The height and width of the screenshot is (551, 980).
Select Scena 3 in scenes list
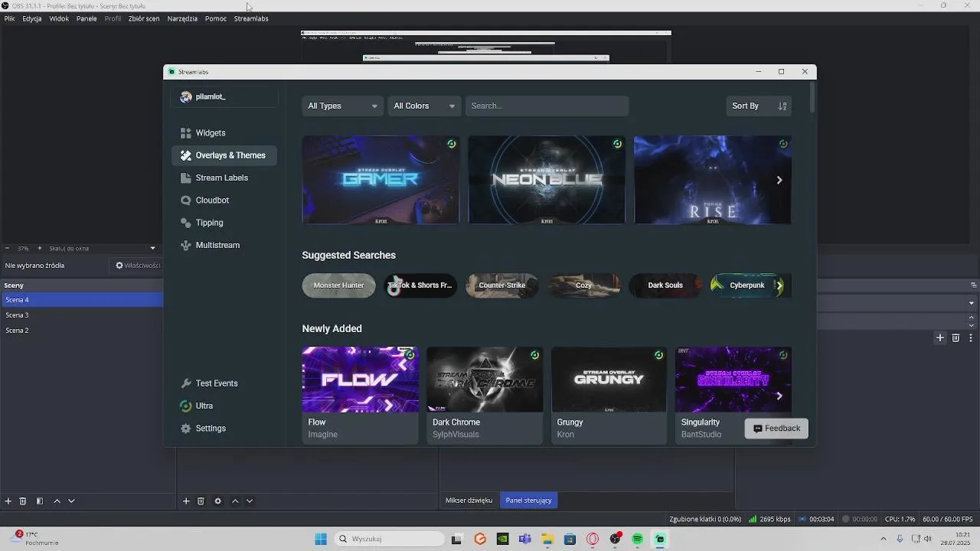81,315
